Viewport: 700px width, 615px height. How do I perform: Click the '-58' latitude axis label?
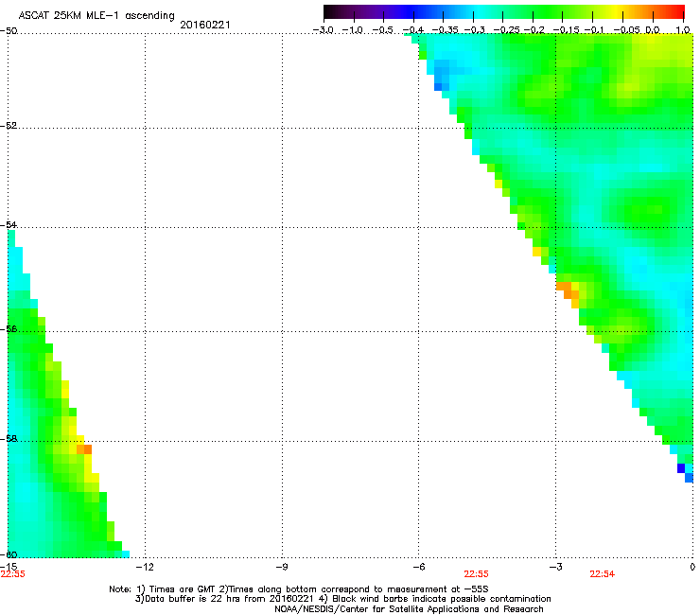[9, 439]
